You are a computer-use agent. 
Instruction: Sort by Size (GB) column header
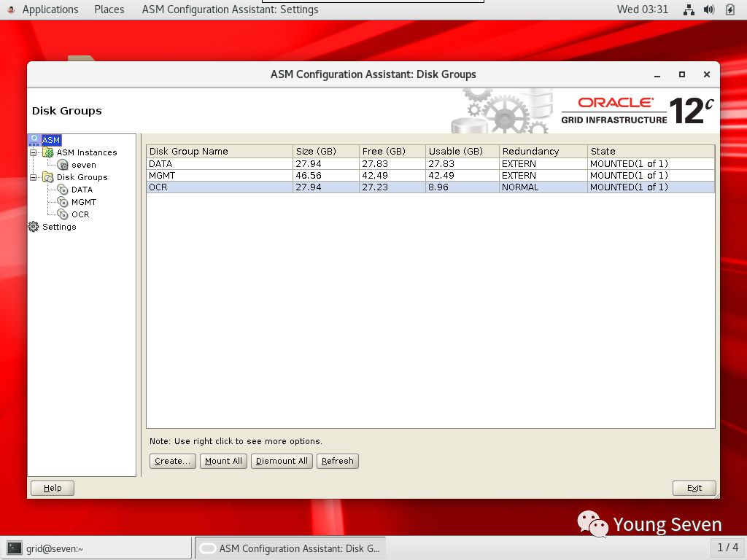pyautogui.click(x=326, y=152)
